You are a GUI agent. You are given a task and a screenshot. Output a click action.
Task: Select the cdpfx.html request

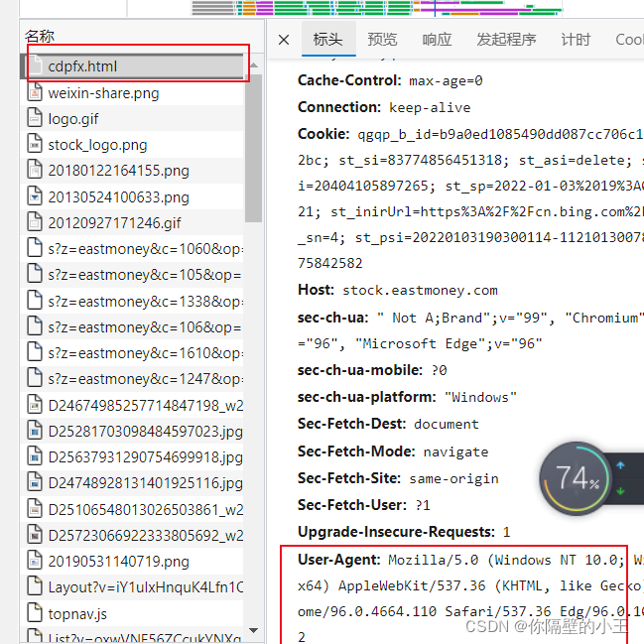132,66
